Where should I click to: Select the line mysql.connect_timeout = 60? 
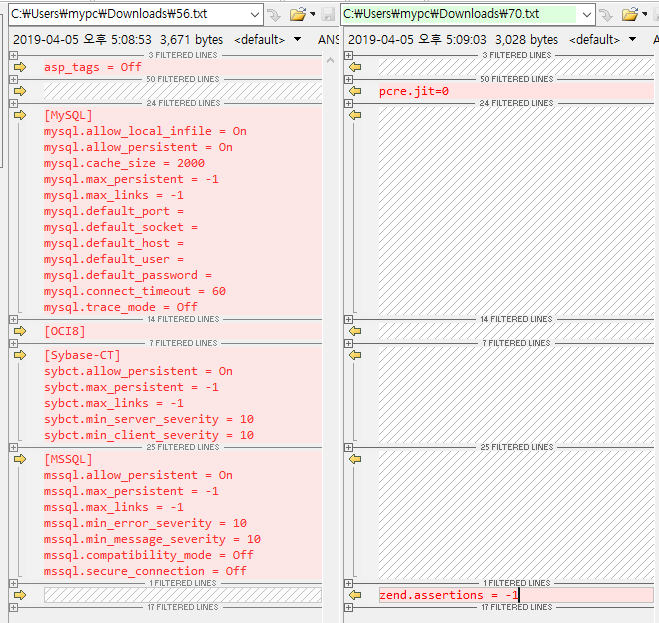pos(134,291)
